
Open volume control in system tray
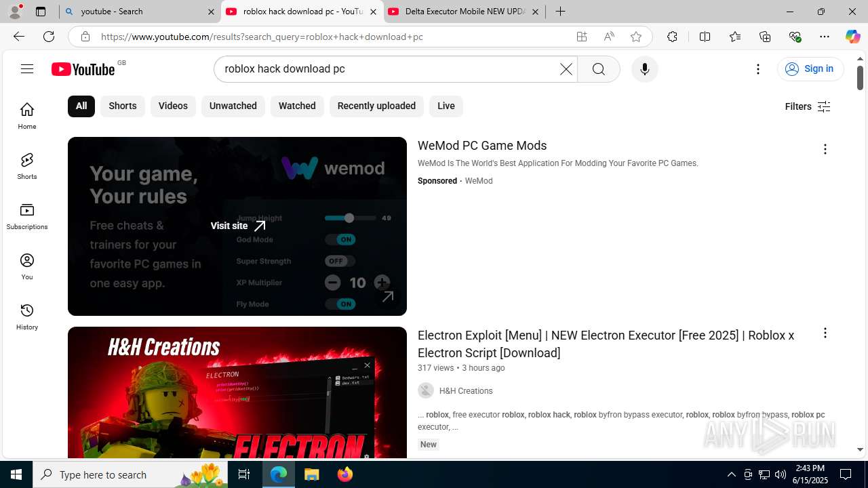tap(781, 474)
